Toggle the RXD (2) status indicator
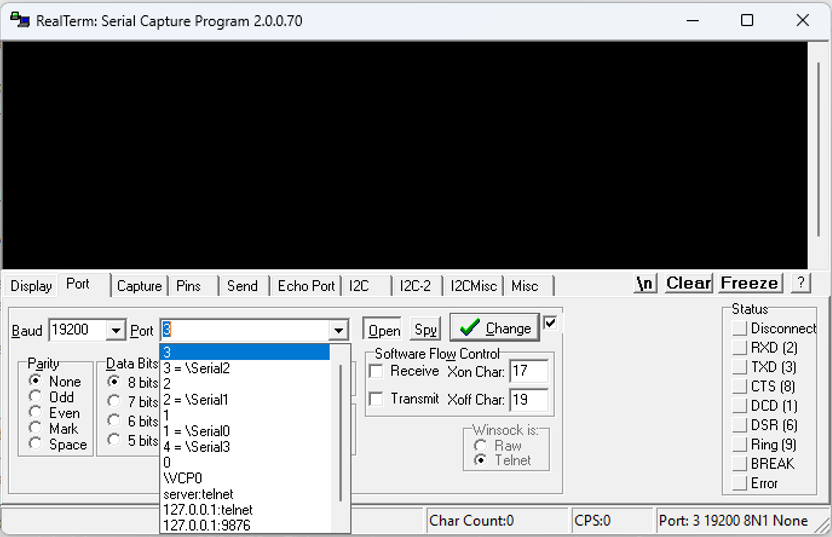The image size is (832, 537). [740, 348]
